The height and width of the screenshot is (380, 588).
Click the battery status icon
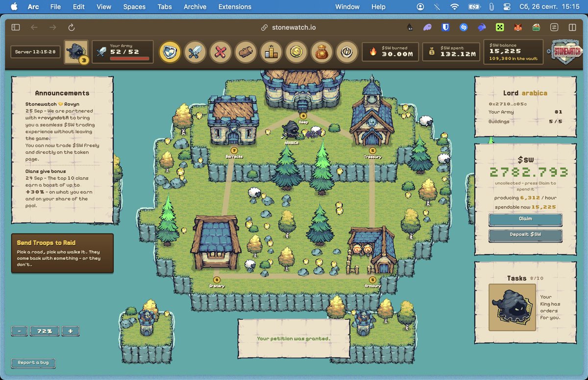pos(474,7)
